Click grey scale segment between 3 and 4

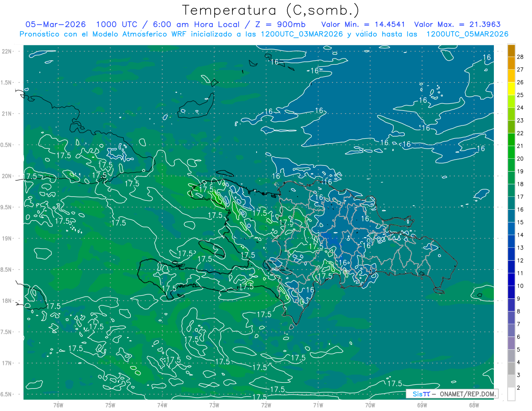[511, 368]
